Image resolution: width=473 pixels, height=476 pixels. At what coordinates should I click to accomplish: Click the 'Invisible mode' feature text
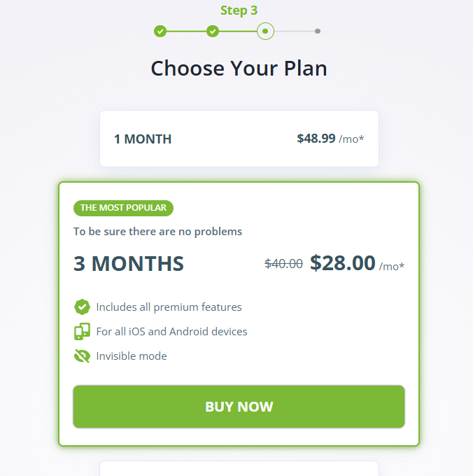coord(132,356)
